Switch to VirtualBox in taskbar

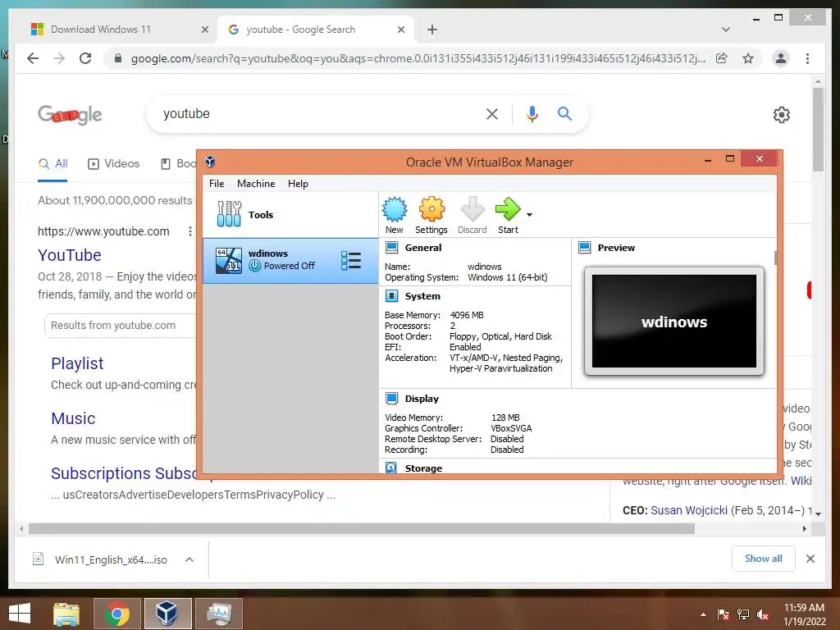[167, 614]
